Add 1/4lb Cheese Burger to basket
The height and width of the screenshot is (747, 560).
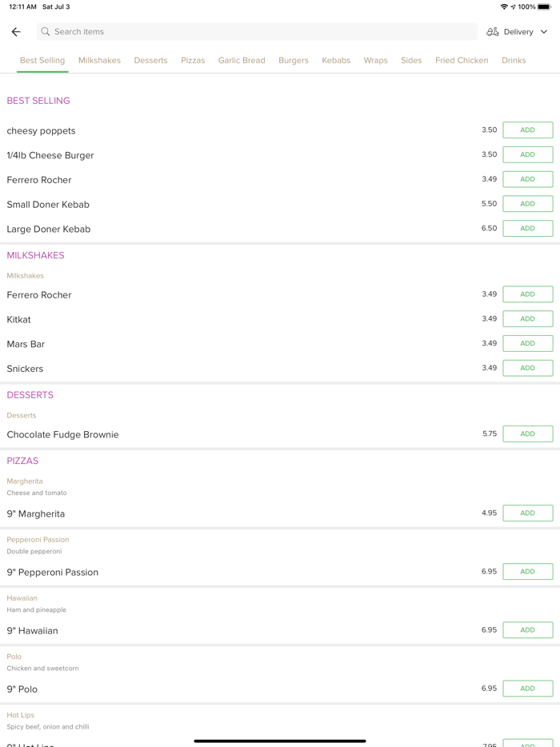[527, 155]
